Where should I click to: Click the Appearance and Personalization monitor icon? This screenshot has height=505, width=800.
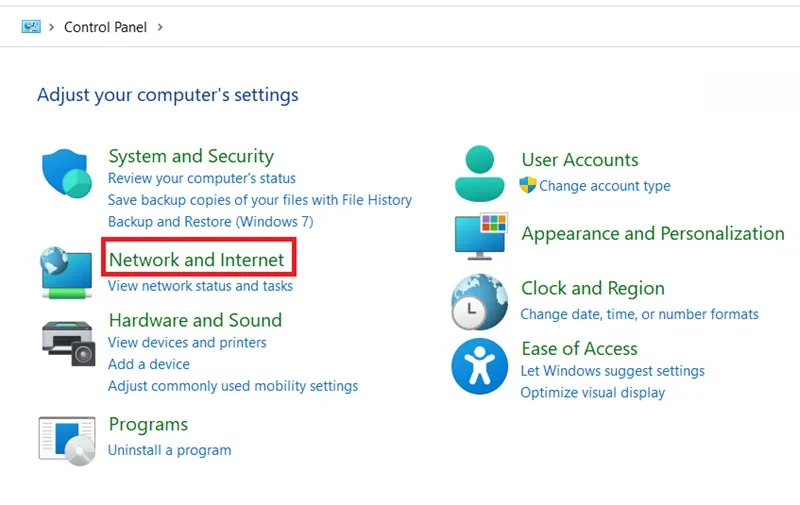click(x=481, y=236)
